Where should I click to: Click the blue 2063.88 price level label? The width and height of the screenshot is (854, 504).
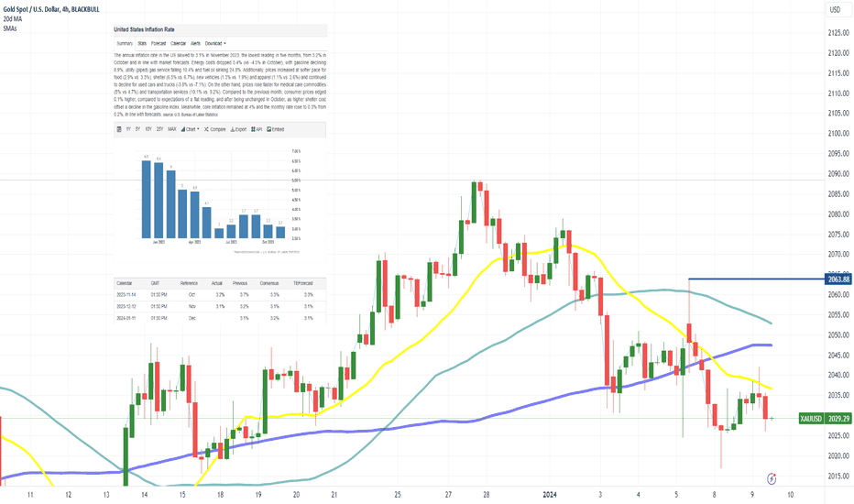pos(838,279)
